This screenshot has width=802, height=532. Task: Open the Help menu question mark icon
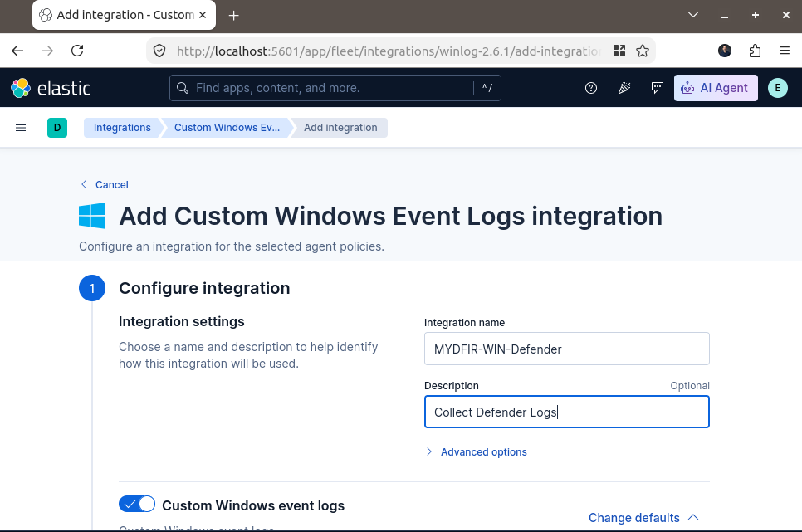[x=591, y=88]
